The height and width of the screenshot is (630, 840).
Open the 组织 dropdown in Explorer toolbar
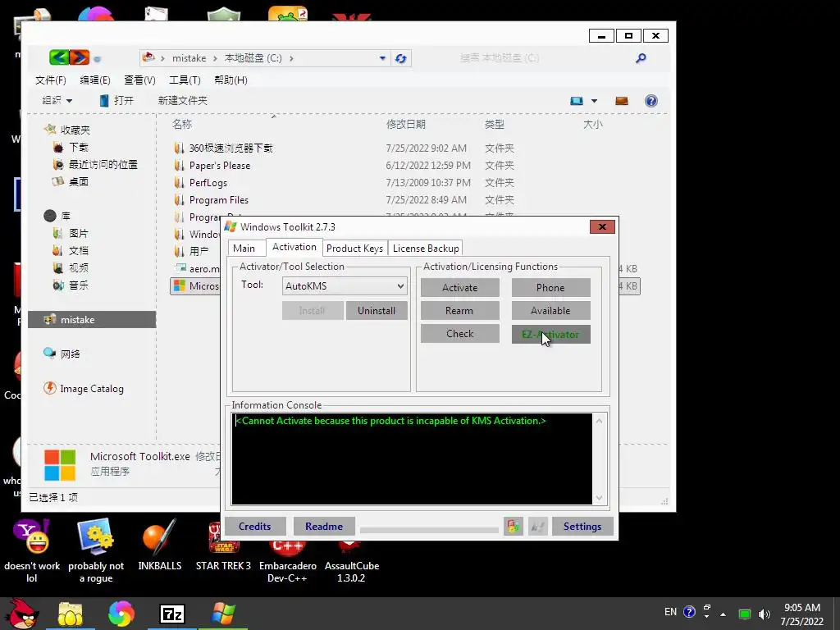tap(57, 100)
